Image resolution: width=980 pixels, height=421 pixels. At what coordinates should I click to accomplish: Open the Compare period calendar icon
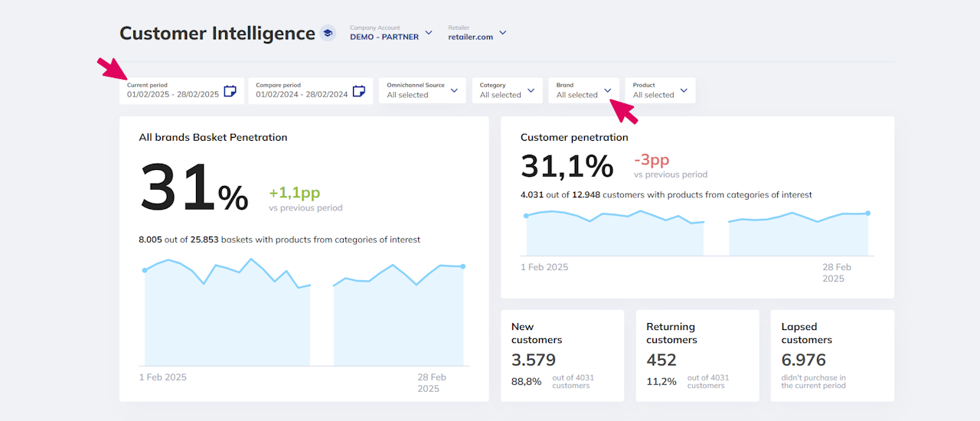click(x=359, y=91)
